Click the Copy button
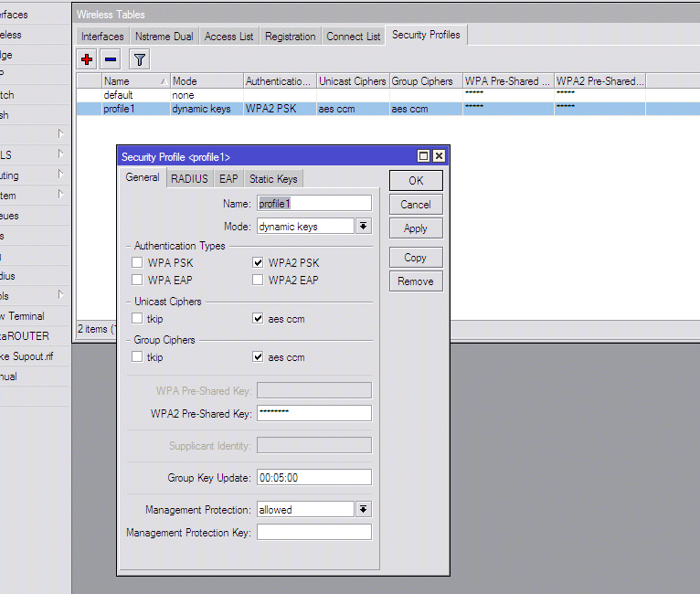This screenshot has width=700, height=594. coord(416,258)
